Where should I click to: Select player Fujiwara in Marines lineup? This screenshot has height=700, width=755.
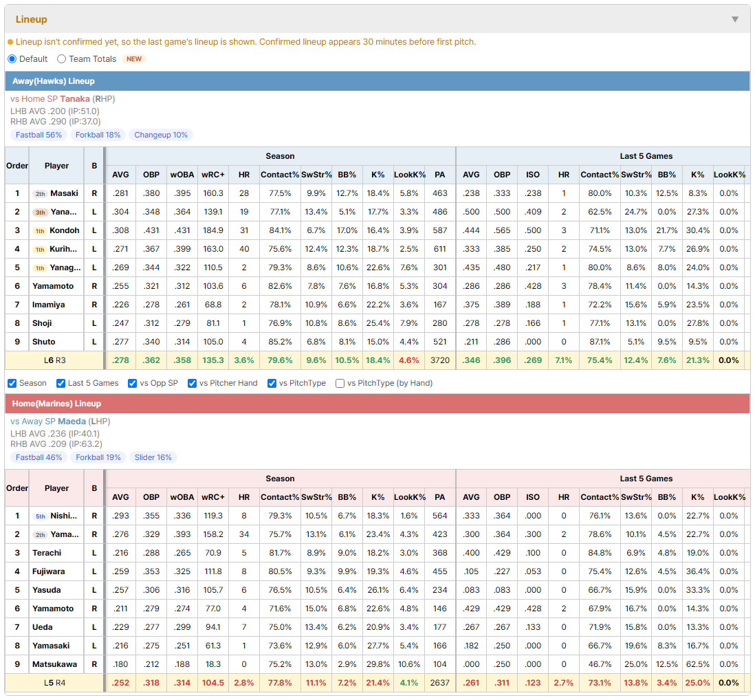click(x=49, y=571)
